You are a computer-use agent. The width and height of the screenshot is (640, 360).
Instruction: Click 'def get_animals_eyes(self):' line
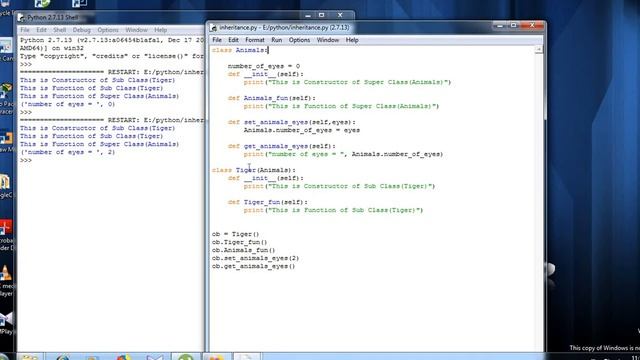(x=282, y=146)
